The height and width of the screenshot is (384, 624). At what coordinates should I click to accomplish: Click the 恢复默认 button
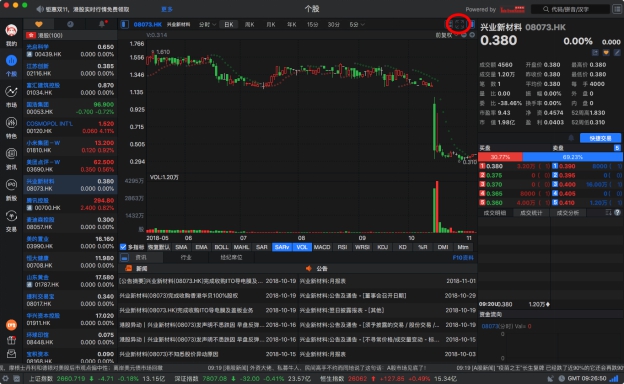pyautogui.click(x=159, y=247)
